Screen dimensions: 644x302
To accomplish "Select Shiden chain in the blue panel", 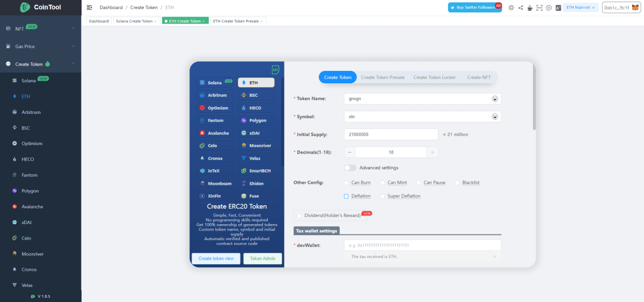I will tap(256, 184).
